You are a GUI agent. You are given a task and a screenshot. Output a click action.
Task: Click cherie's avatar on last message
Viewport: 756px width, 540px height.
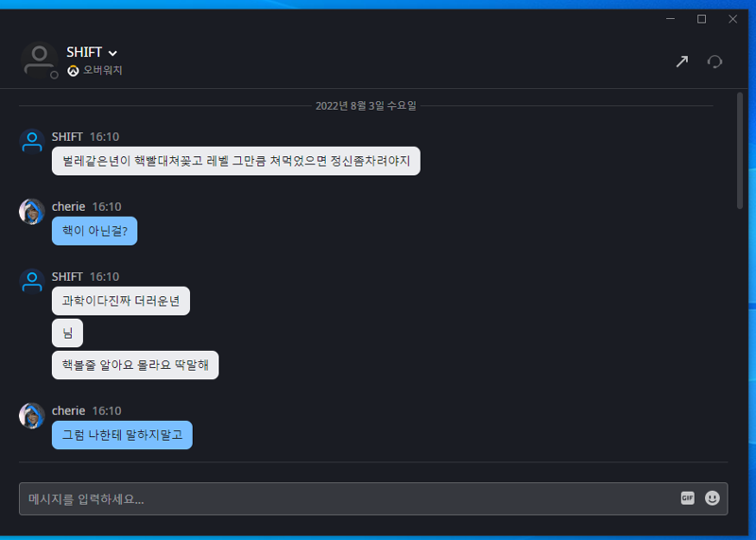coord(32,415)
